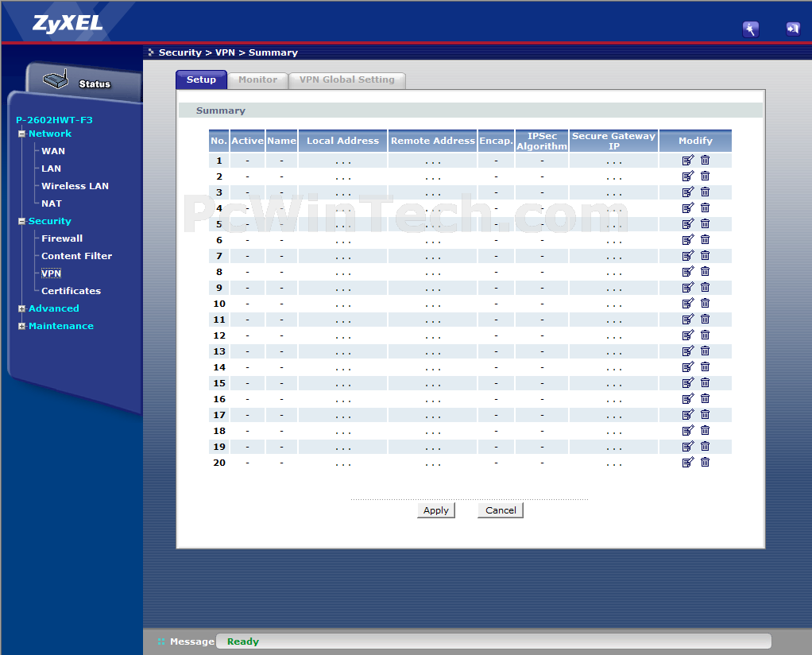Delete VPN rule number 20
The height and width of the screenshot is (655, 812).
pyautogui.click(x=705, y=463)
